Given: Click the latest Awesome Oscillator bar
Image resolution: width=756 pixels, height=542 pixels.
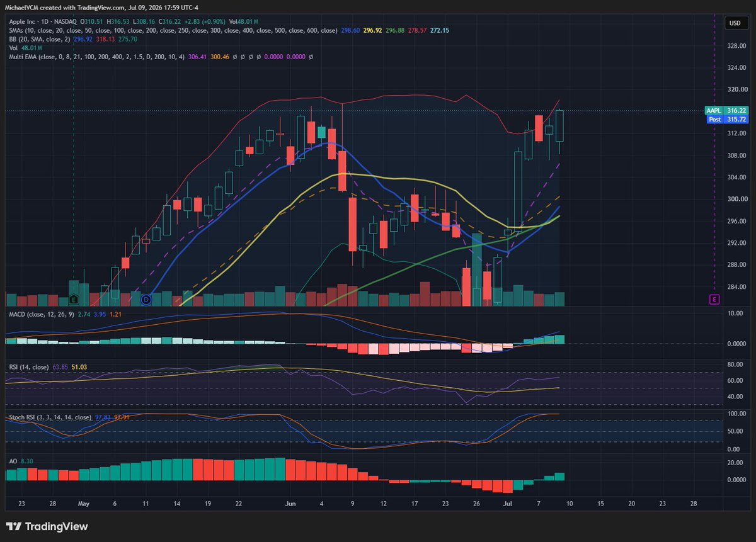Looking at the screenshot, I should click(x=559, y=477).
